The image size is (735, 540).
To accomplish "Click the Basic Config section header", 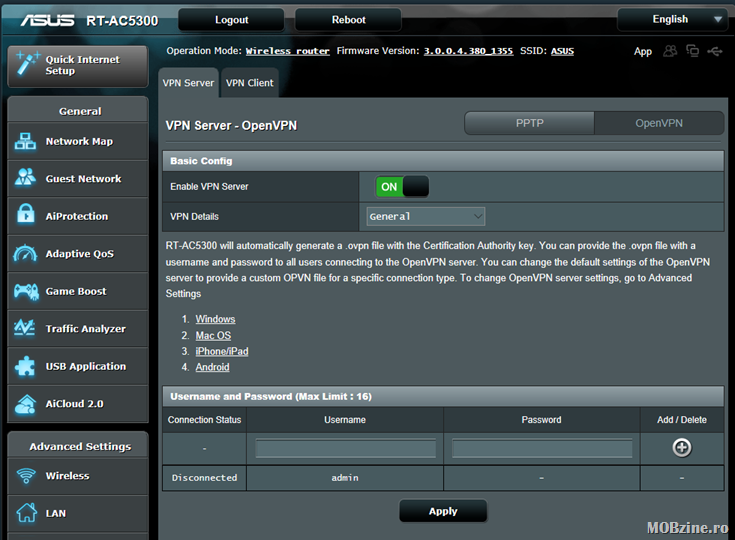I will click(x=443, y=161).
